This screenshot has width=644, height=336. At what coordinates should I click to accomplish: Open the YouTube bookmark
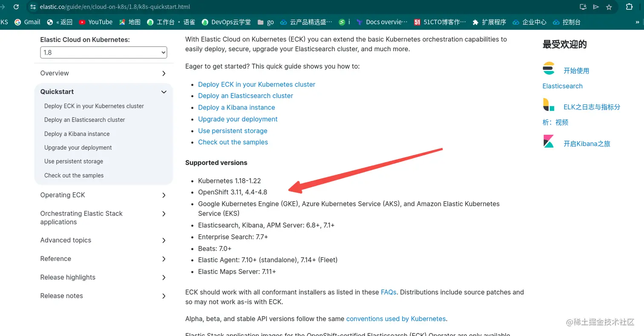[x=95, y=22]
